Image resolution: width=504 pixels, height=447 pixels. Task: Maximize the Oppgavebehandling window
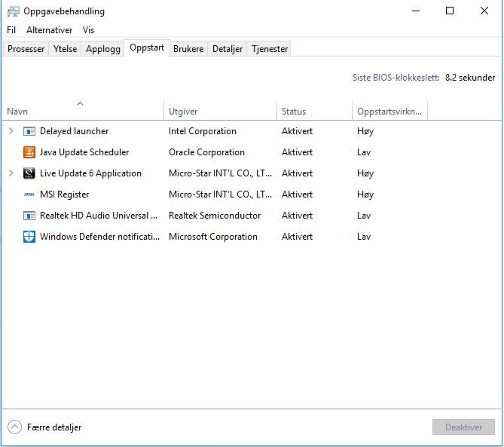[x=450, y=11]
